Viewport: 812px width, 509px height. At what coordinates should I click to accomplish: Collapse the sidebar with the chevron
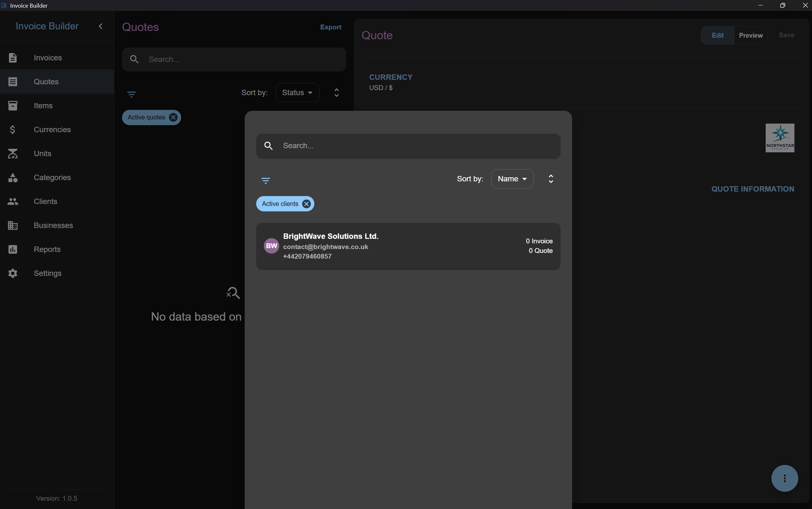[x=100, y=26]
